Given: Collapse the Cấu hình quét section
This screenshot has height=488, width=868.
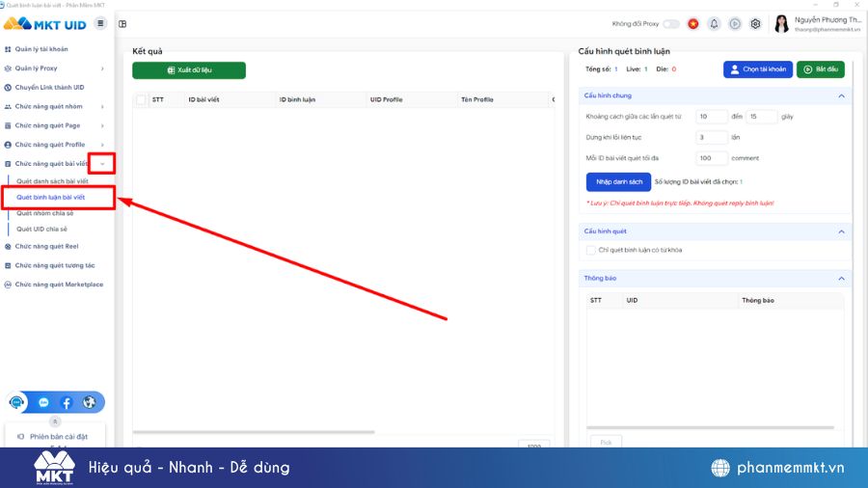Looking at the screenshot, I should (x=841, y=231).
